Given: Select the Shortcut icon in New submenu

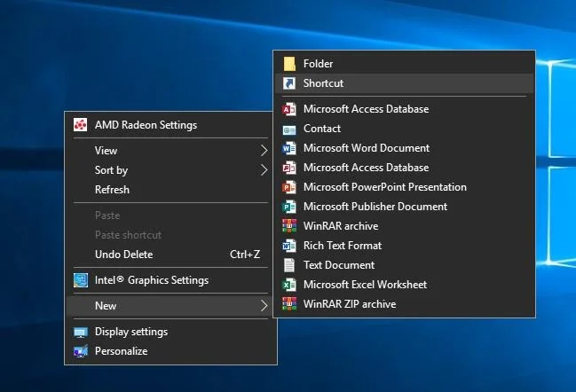Looking at the screenshot, I should pos(289,83).
